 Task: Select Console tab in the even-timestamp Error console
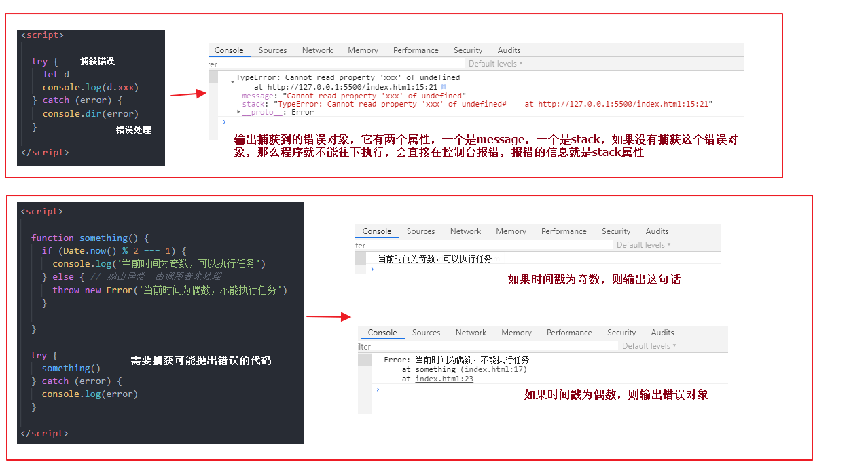[x=382, y=333]
